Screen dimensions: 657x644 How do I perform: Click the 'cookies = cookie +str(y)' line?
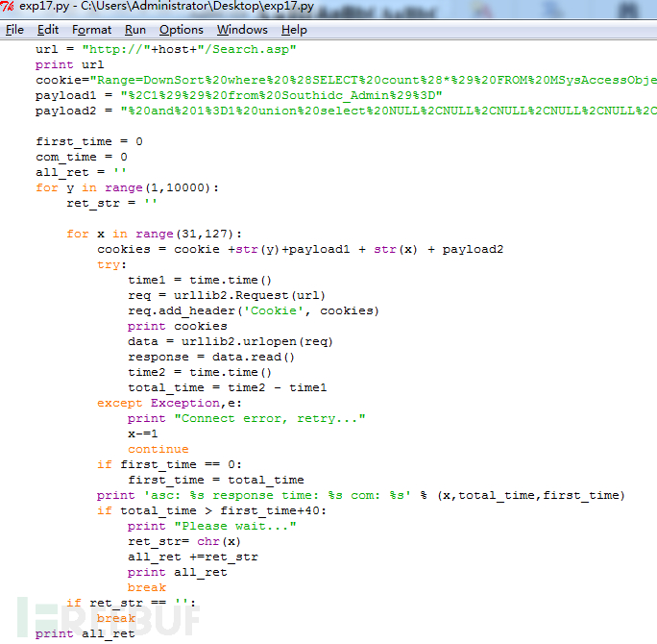tap(301, 250)
